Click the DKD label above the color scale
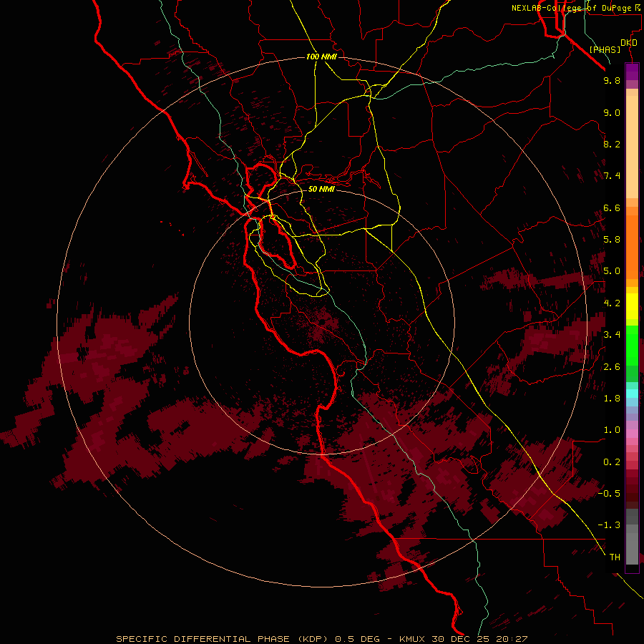644x644 pixels. (x=629, y=43)
